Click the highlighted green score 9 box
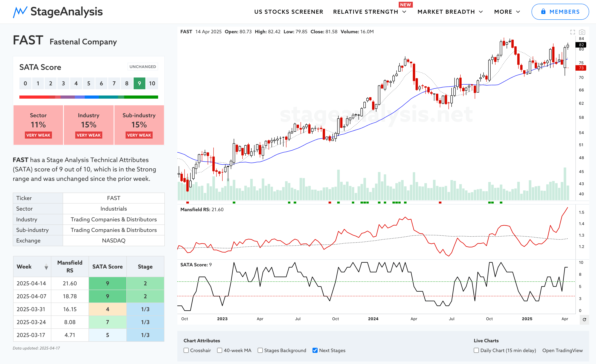The image size is (596, 364). click(x=139, y=83)
